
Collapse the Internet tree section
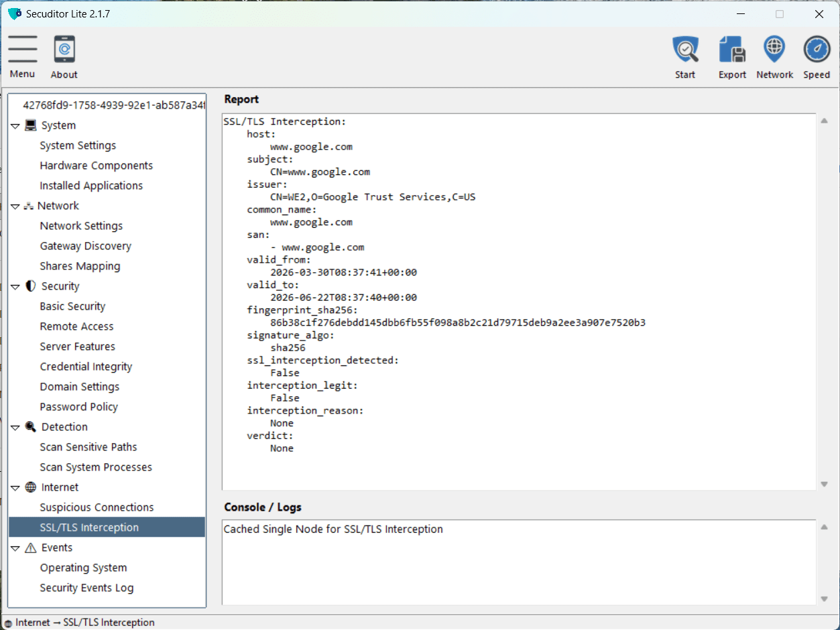[x=15, y=488]
